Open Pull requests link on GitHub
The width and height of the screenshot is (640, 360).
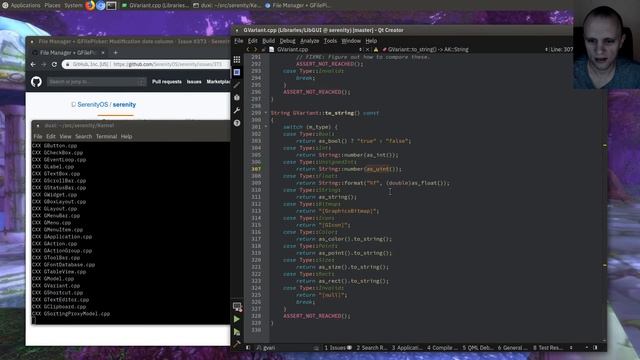[167, 82]
